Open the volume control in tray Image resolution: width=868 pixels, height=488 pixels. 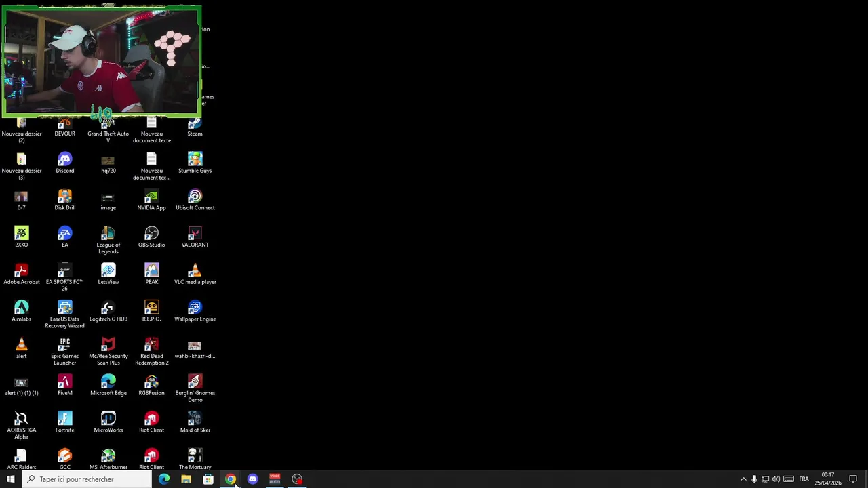[776, 479]
